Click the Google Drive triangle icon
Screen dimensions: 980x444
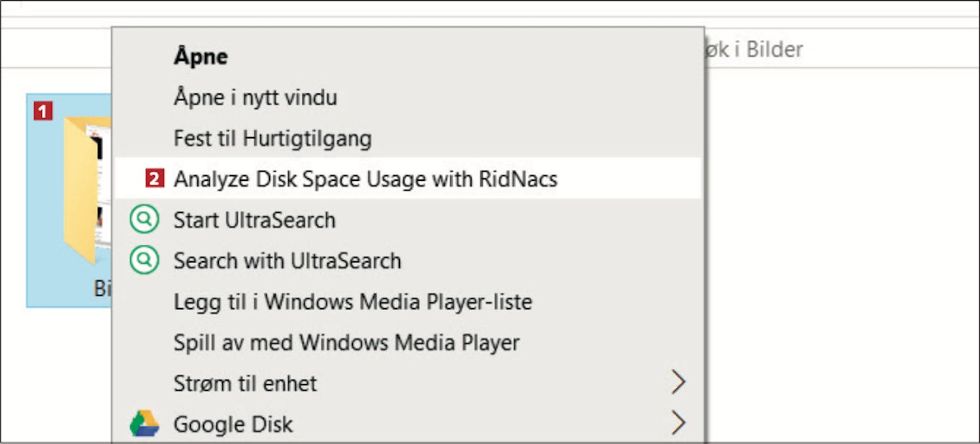[144, 424]
